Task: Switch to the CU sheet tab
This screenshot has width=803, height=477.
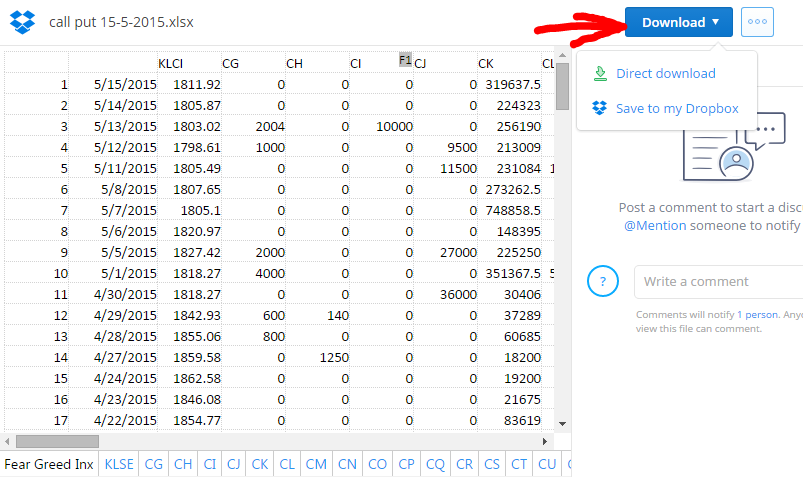Action: click(547, 464)
